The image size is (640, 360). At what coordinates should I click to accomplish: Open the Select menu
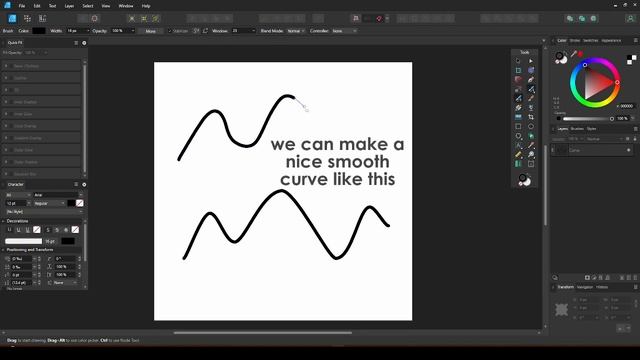point(88,6)
